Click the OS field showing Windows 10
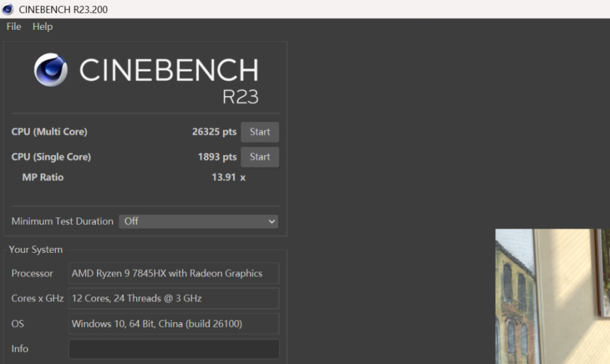Image resolution: width=610 pixels, height=364 pixels. tap(173, 323)
